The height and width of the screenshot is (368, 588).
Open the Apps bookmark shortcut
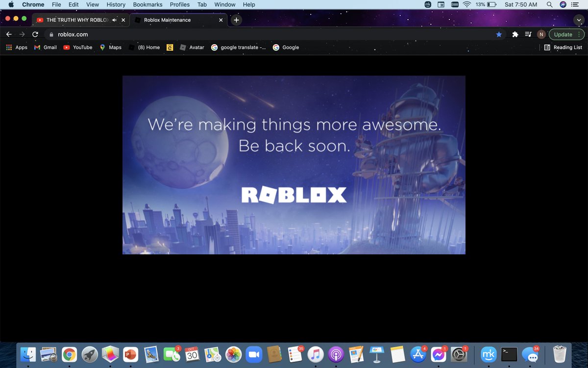click(17, 48)
